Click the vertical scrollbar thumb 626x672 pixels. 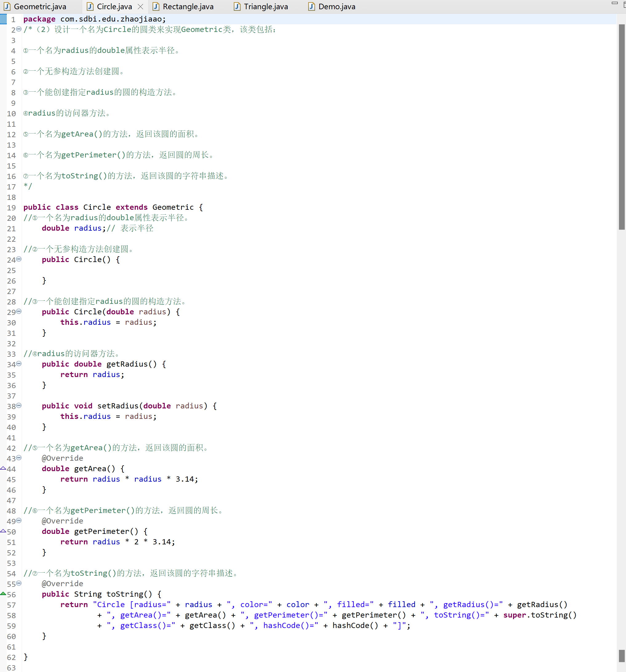(x=621, y=127)
